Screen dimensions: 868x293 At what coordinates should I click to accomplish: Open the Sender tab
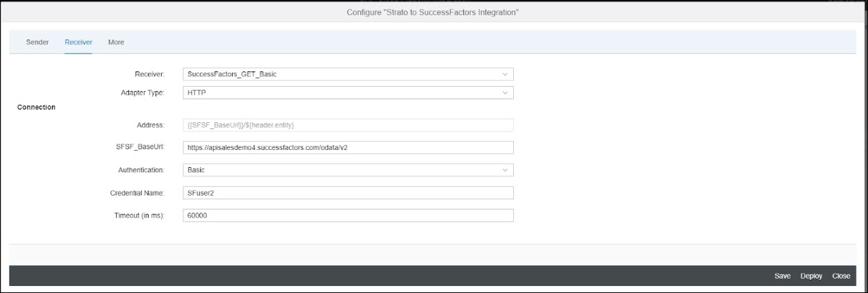[37, 42]
